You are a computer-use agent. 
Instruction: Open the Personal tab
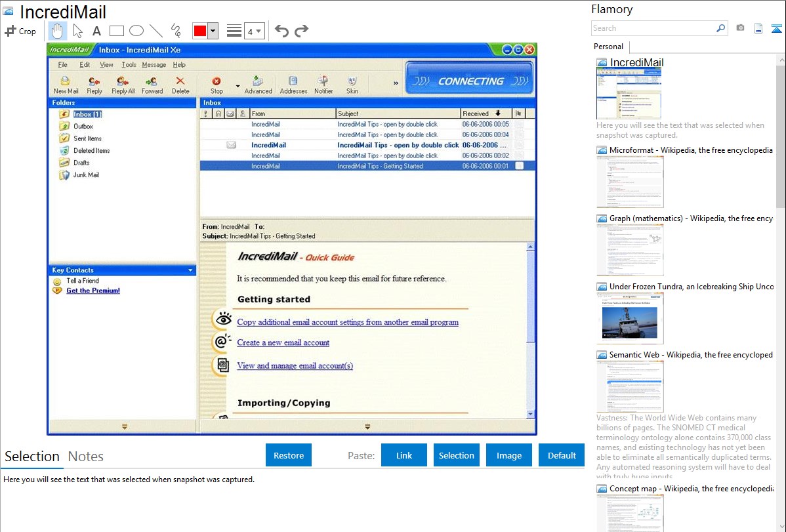point(609,47)
